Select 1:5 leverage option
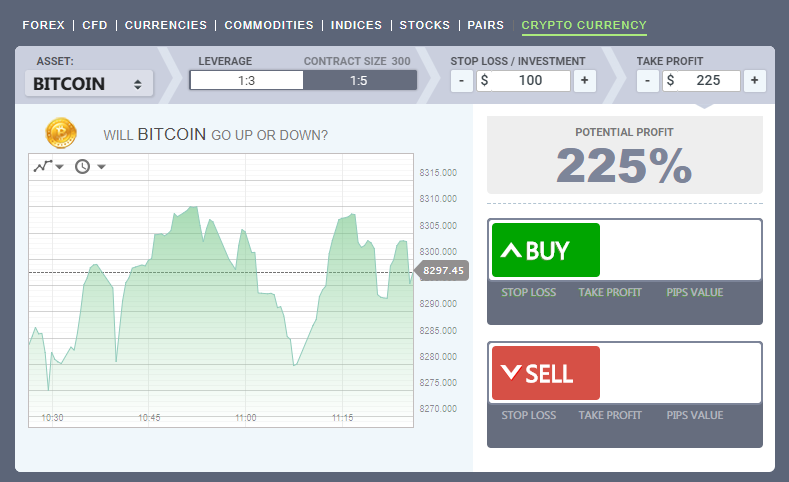 [x=359, y=81]
